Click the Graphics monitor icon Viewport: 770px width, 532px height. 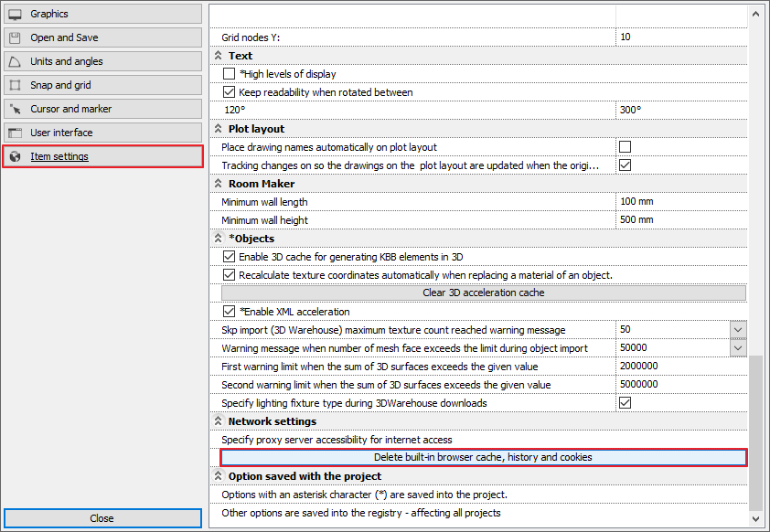tap(16, 15)
